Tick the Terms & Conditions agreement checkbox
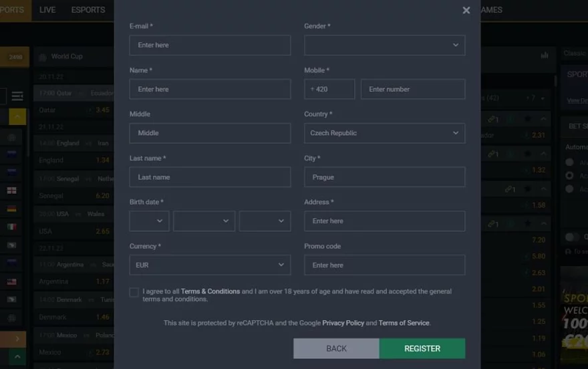 click(x=134, y=292)
